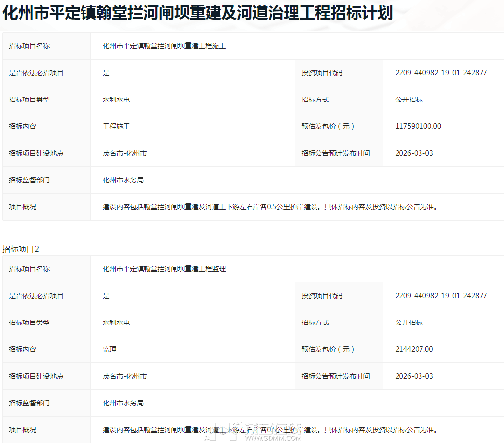Select the 工程施工 bid content value
This screenshot has height=443, width=504.
116,126
